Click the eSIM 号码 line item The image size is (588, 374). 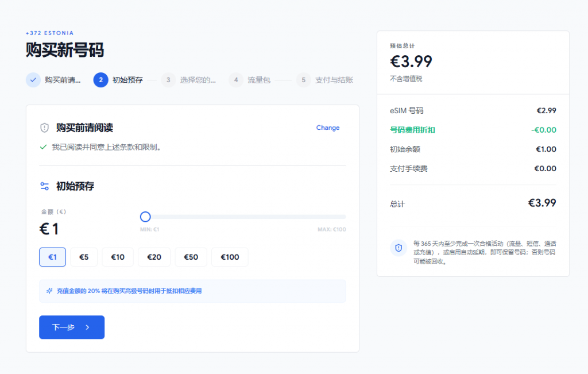(473, 111)
